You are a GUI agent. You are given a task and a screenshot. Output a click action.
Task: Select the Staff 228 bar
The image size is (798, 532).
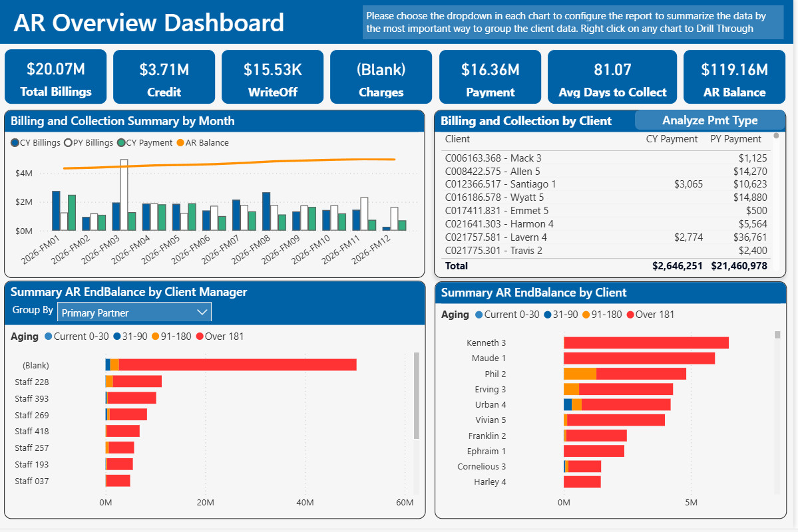point(134,382)
